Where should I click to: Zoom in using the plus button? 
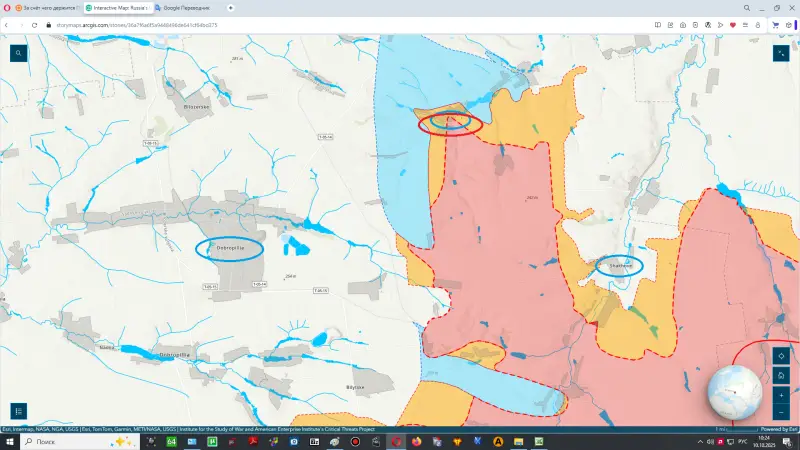[x=780, y=395]
